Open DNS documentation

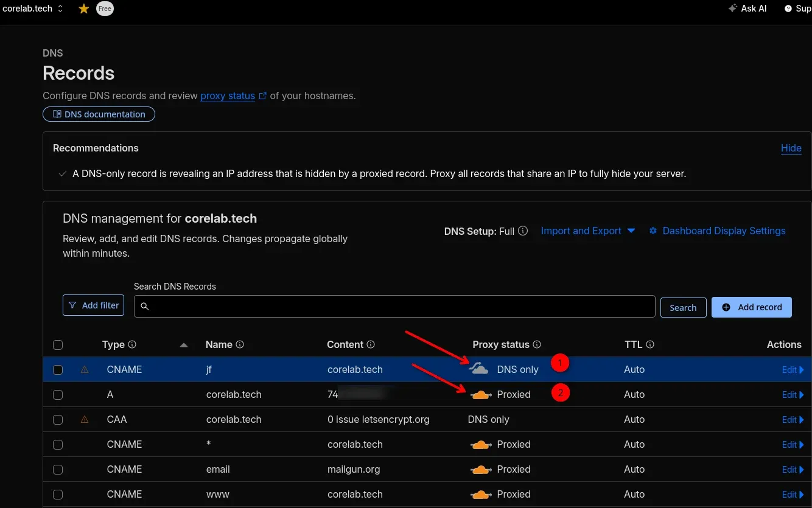pos(99,114)
